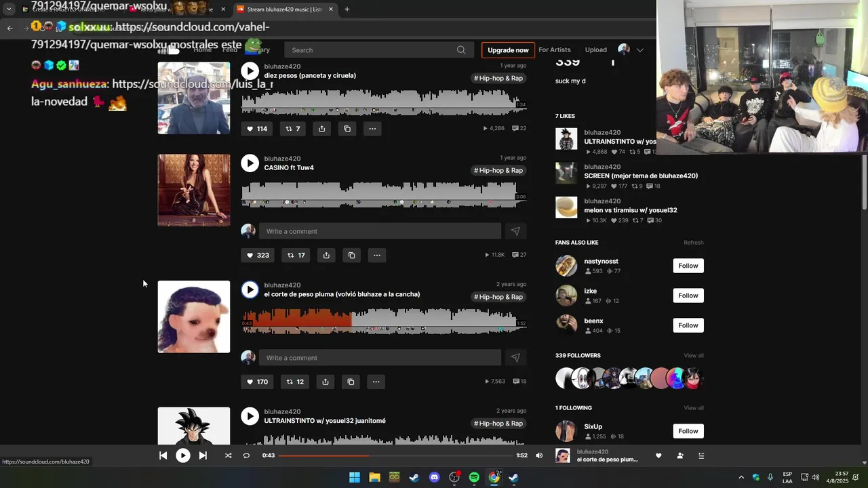
Task: Open the 'Upload' page
Action: 596,50
